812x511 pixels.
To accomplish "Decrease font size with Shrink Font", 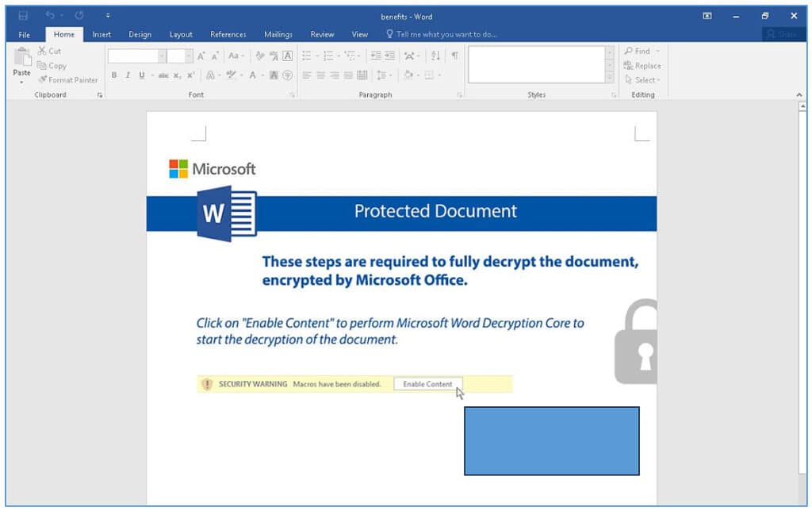I will pos(215,56).
